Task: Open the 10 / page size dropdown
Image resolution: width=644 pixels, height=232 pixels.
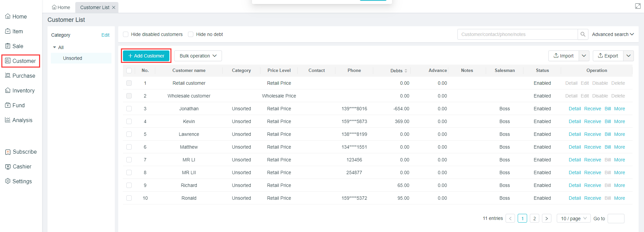Action: pos(573,219)
